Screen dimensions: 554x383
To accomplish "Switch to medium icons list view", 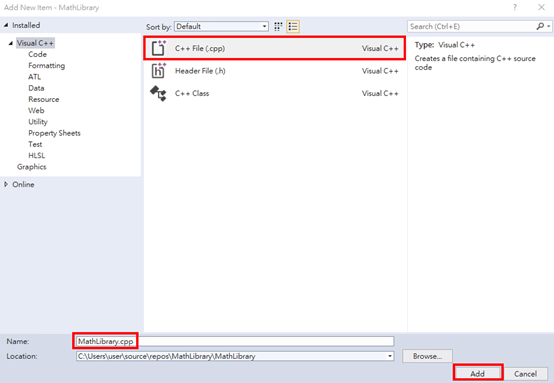I will click(293, 26).
